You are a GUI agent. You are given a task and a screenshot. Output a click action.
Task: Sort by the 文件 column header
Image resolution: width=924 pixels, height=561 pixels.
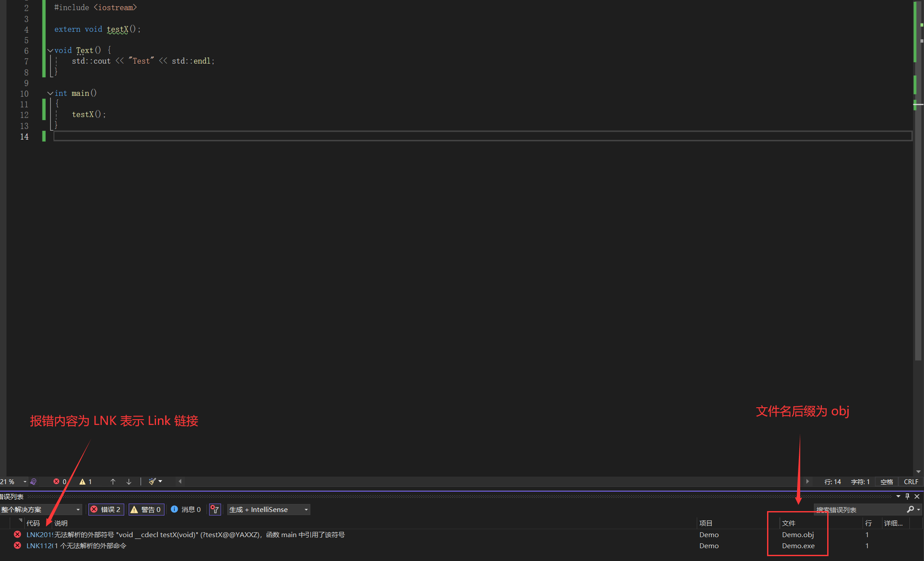click(x=788, y=523)
